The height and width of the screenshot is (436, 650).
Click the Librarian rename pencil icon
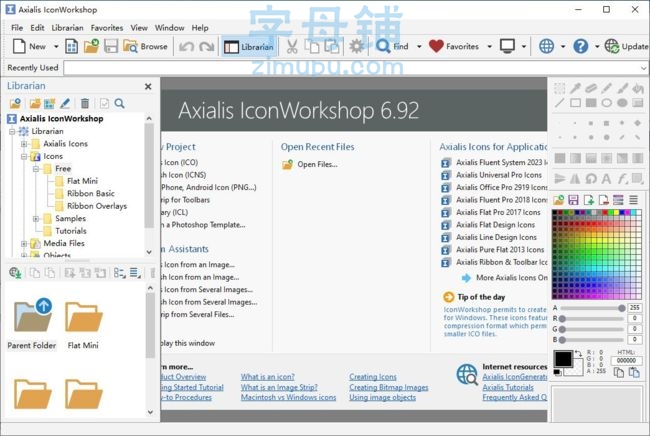(65, 103)
